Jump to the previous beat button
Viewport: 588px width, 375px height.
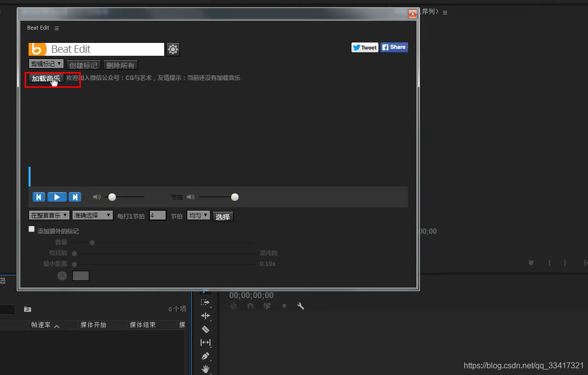click(39, 197)
